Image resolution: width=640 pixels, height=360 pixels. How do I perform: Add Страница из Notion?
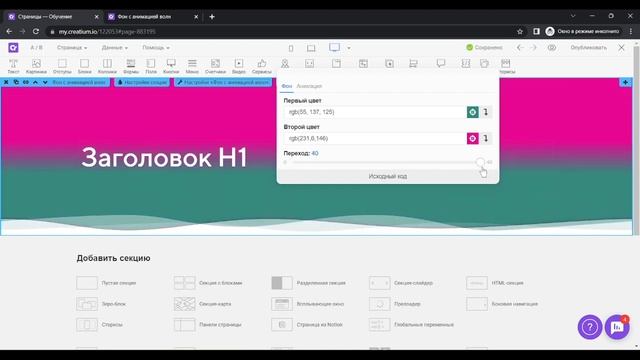pyautogui.click(x=307, y=325)
